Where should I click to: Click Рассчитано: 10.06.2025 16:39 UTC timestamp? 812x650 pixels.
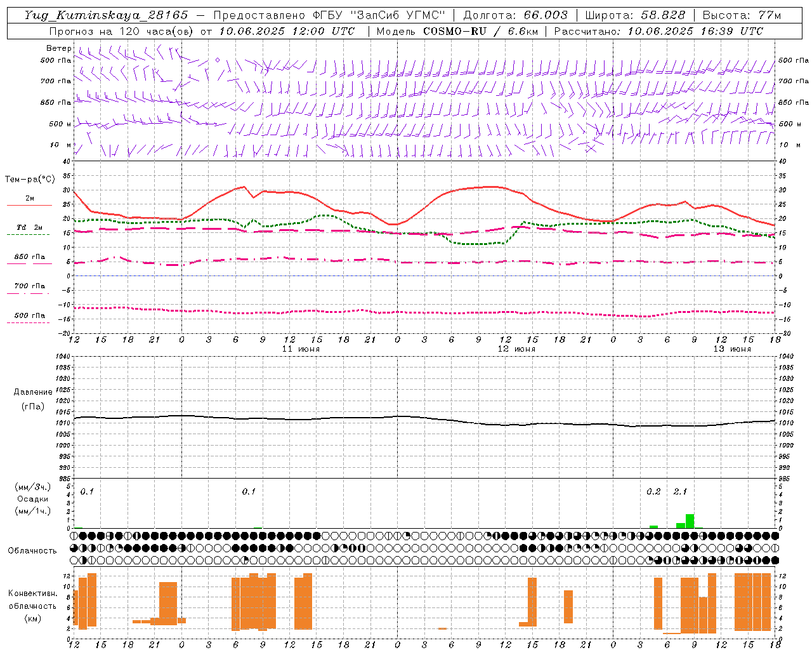coord(658,31)
